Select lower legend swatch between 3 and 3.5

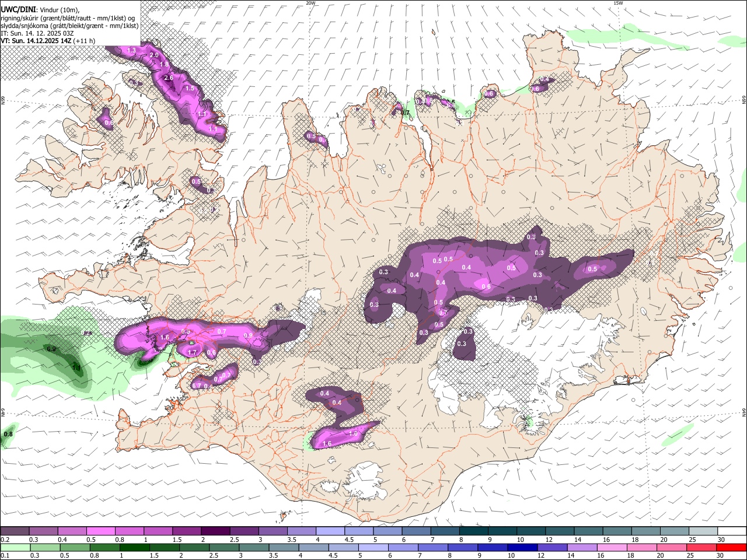(x=253, y=547)
